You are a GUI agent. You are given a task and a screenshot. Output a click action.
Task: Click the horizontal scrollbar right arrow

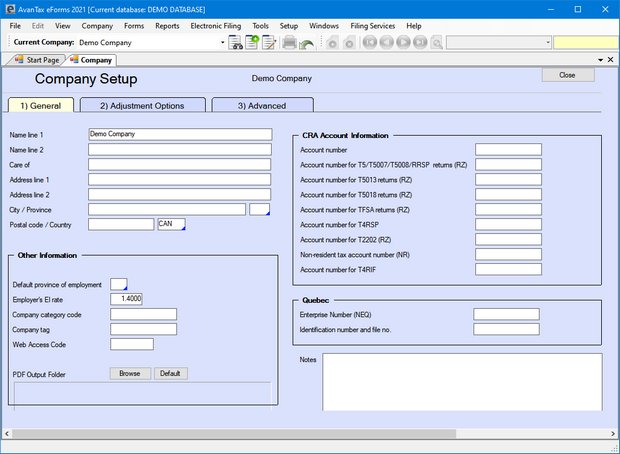612,434
